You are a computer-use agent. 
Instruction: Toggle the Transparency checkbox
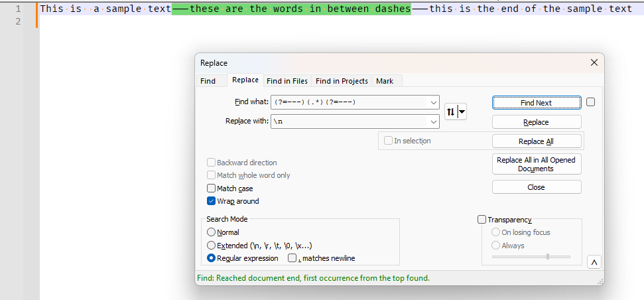(x=482, y=220)
